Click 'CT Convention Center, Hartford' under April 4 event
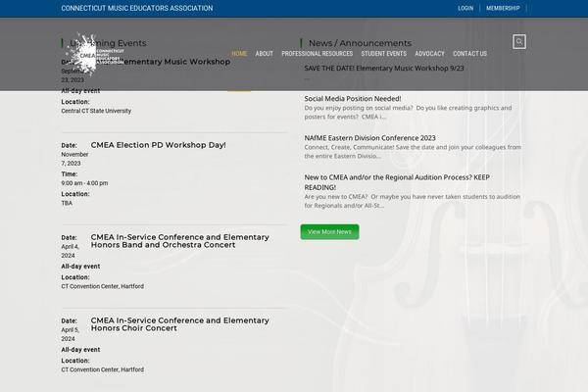The height and width of the screenshot is (392, 588). tap(102, 286)
